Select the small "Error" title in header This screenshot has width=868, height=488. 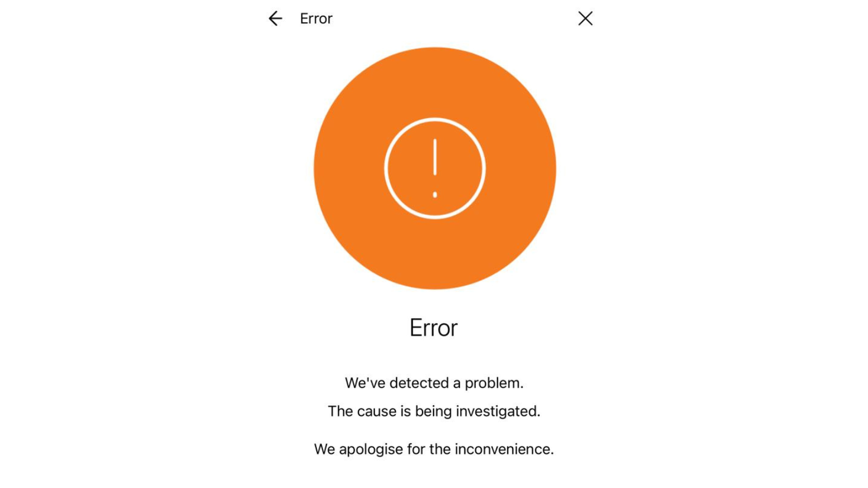316,18
